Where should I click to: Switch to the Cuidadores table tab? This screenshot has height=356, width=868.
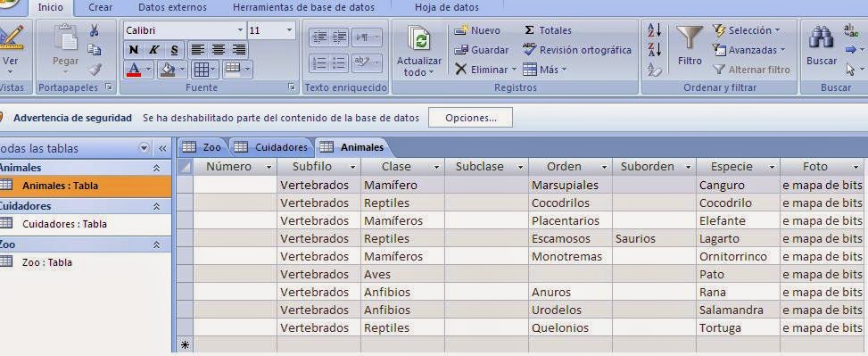coord(271,147)
